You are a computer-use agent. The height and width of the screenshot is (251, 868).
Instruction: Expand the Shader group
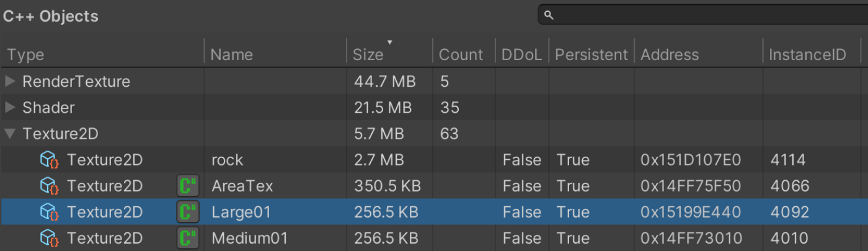[x=10, y=107]
